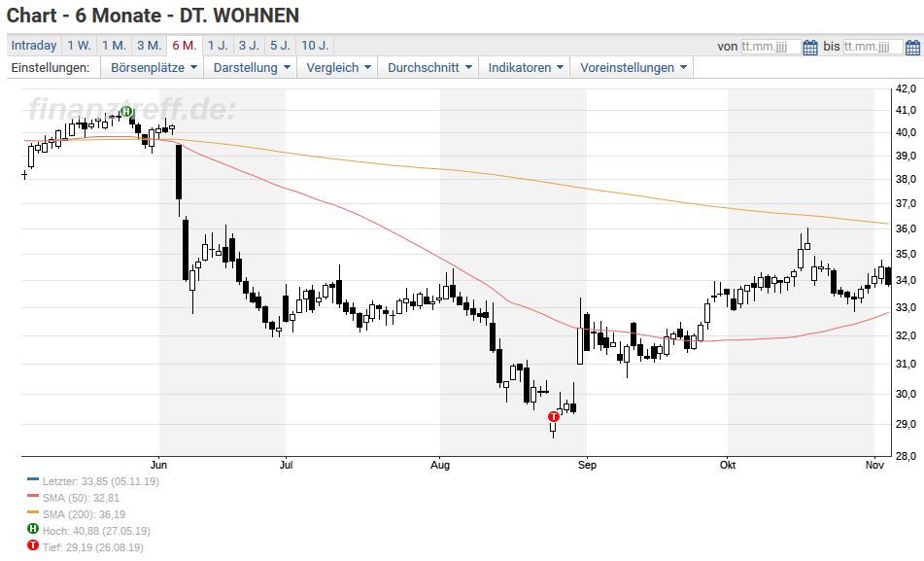
Task: Switch to the 3 M. time range tab
Action: point(149,46)
